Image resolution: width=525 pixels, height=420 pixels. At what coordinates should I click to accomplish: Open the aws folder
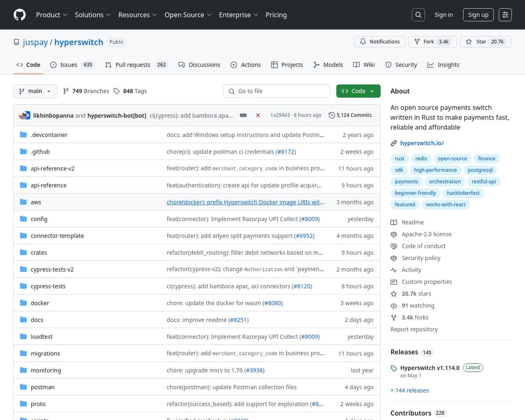[x=36, y=202]
